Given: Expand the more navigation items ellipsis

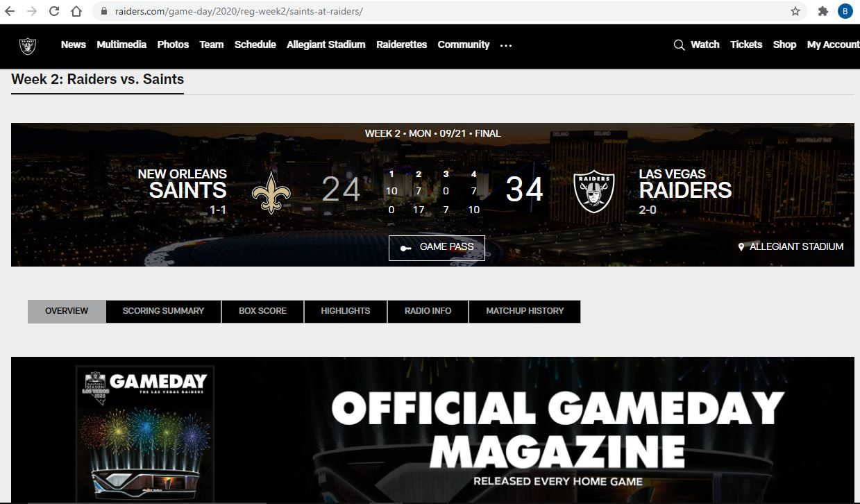Looking at the screenshot, I should (x=506, y=45).
